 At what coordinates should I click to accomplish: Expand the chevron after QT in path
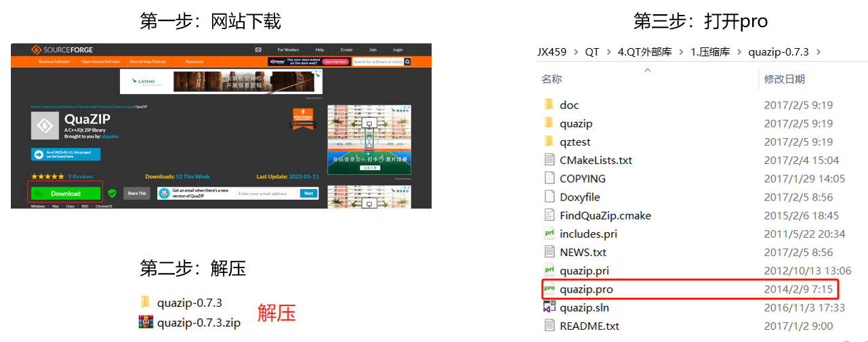pyautogui.click(x=607, y=52)
